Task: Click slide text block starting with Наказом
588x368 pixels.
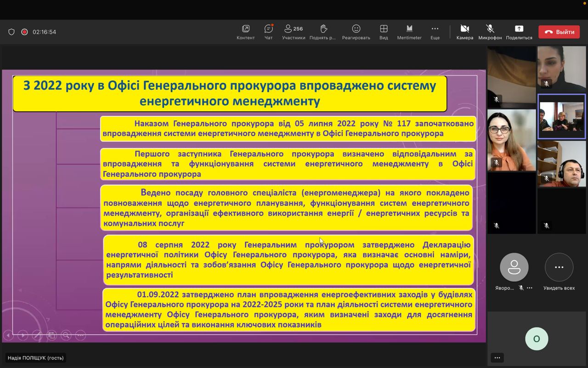Action: click(288, 129)
